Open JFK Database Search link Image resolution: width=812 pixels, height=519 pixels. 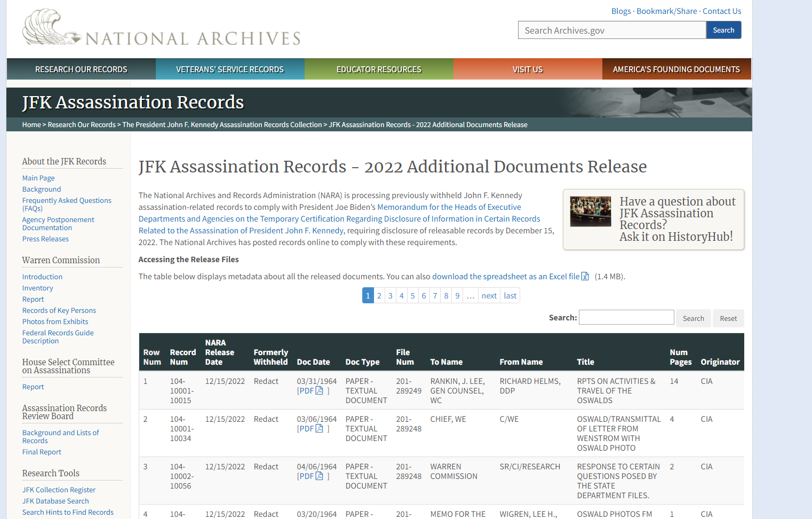(x=55, y=501)
